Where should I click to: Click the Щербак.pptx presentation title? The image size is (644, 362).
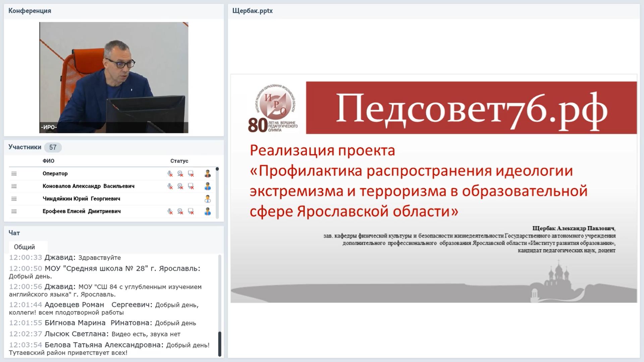[x=253, y=11]
